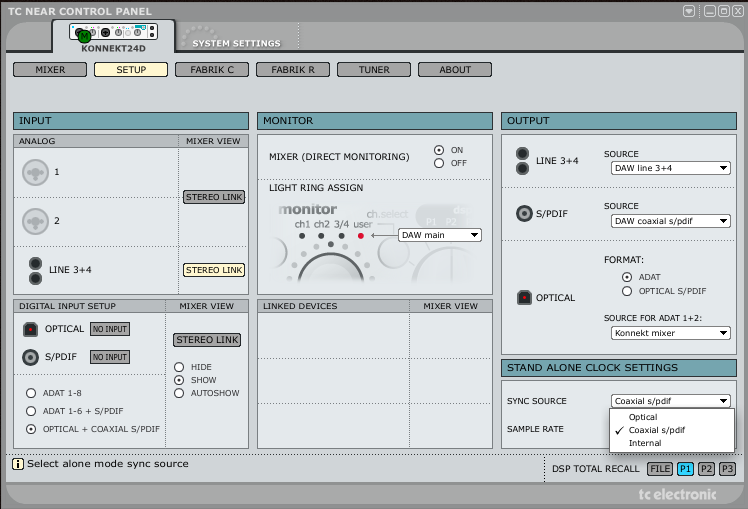
Task: Select AUTOSHOW digital mixer view option
Action: (x=179, y=393)
